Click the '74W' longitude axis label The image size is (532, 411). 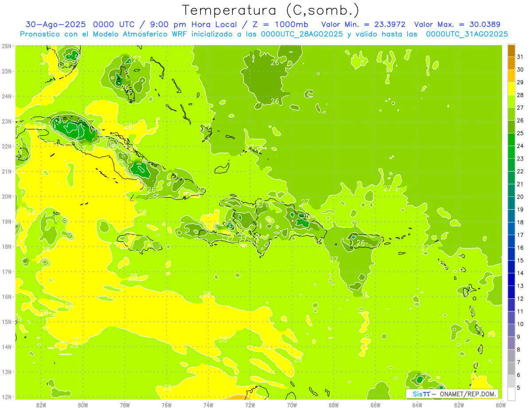pos(208,405)
